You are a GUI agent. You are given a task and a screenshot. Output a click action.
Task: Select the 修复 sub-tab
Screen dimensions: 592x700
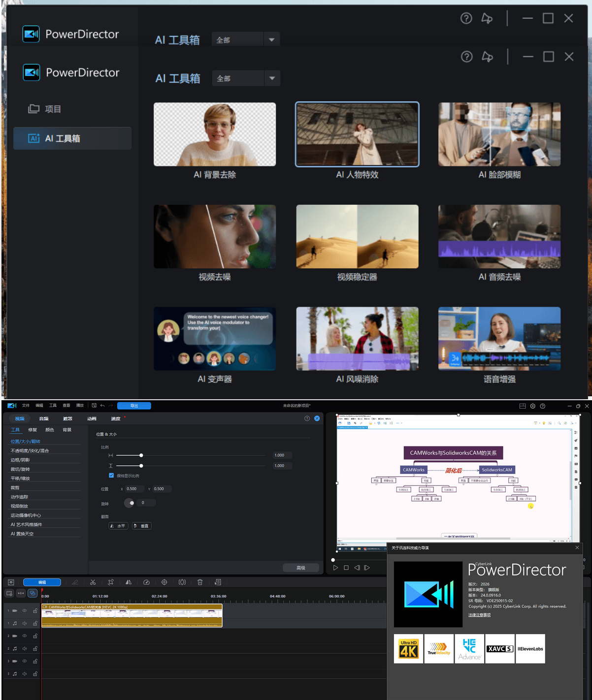tap(33, 430)
